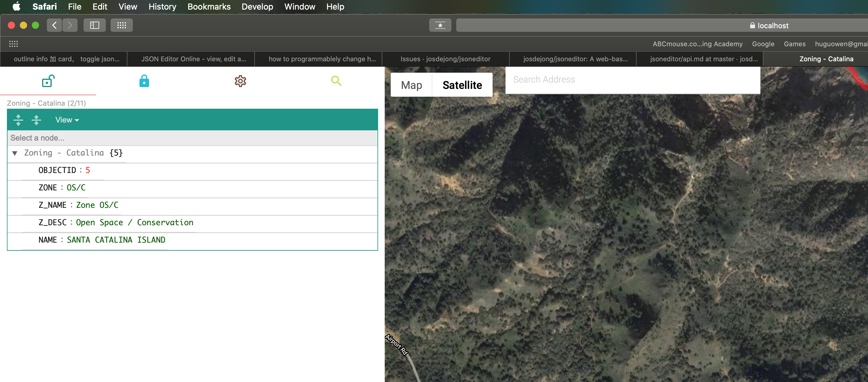Show Safari tab overview grid icon
This screenshot has height=382, width=868.
121,25
